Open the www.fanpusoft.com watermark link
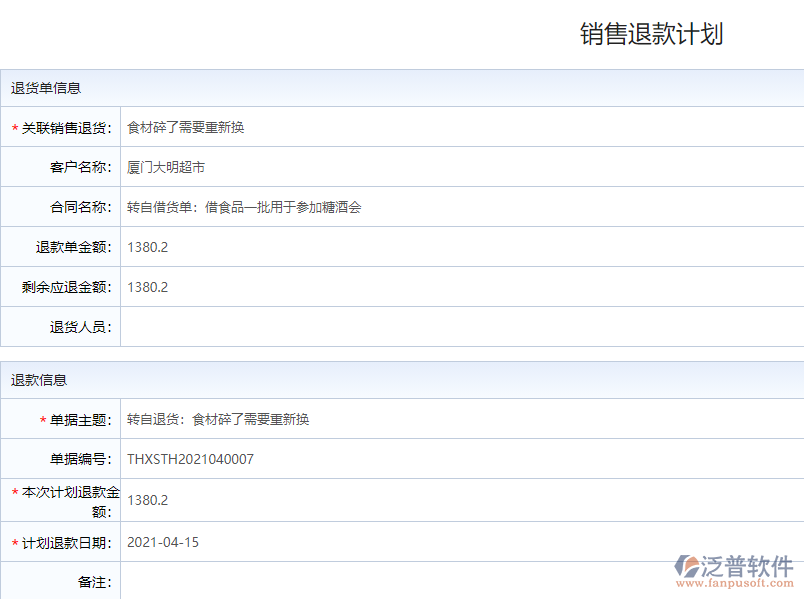 point(735,583)
